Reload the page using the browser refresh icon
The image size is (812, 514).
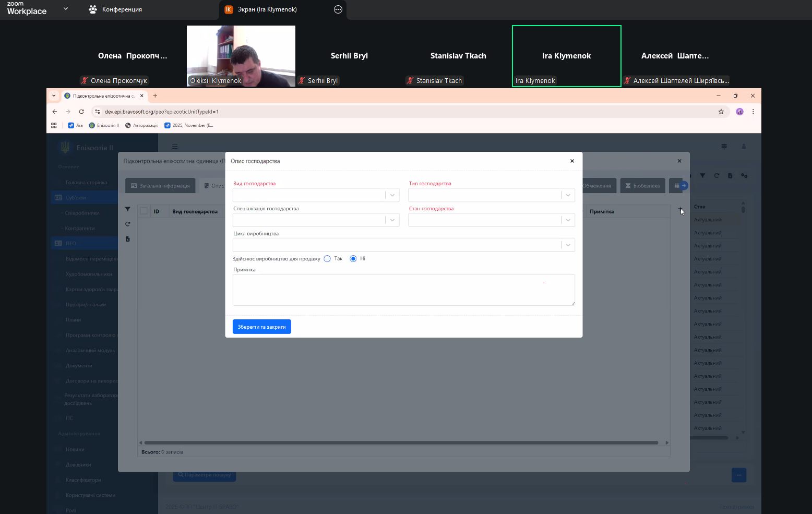point(81,112)
